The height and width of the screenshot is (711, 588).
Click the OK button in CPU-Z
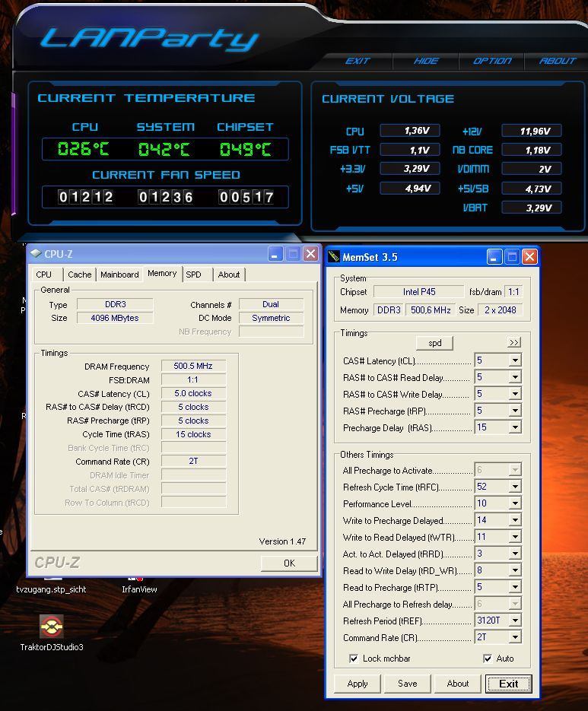[x=289, y=563]
